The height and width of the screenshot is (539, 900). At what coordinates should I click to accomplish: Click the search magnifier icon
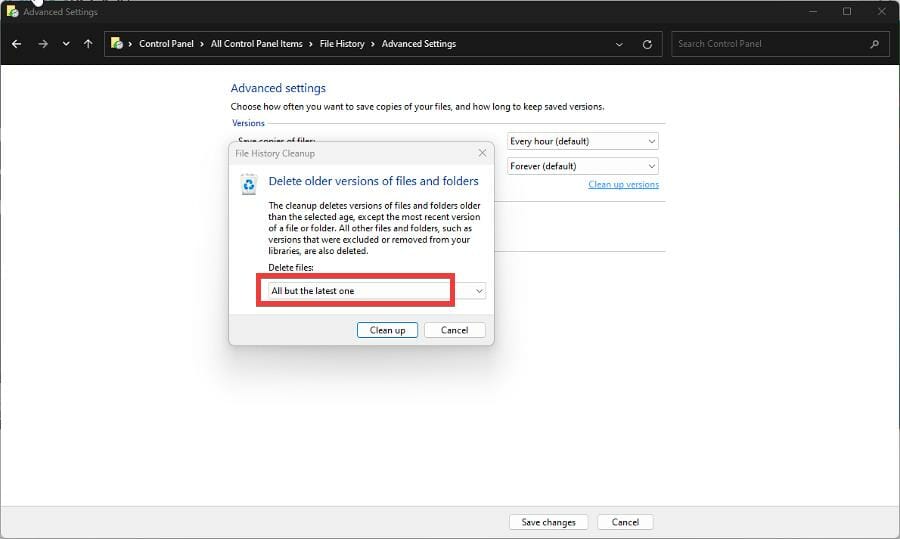(x=874, y=44)
